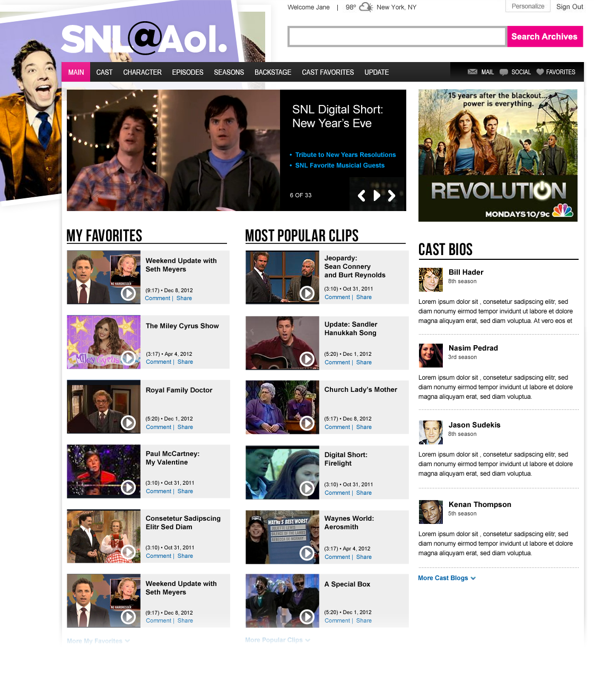Viewport: 594px width, 700px height.
Task: Play Paul McCartney My Valentine clip
Action: click(128, 487)
